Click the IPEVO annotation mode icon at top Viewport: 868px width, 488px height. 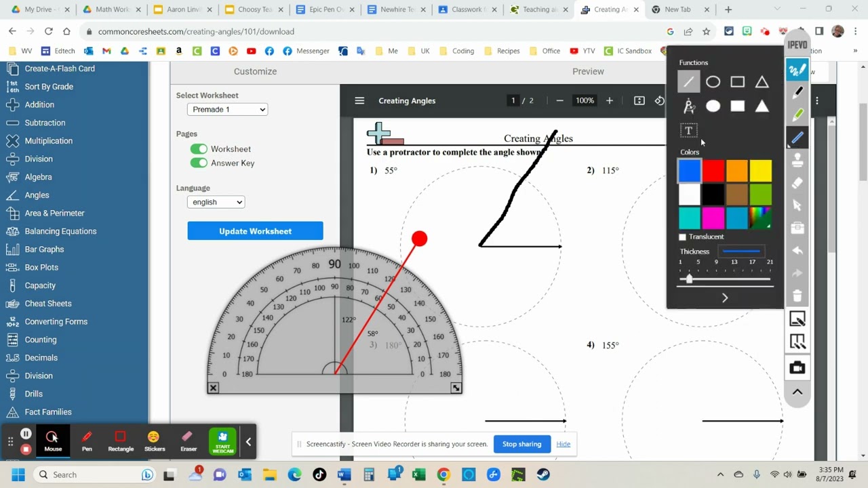coord(797,70)
